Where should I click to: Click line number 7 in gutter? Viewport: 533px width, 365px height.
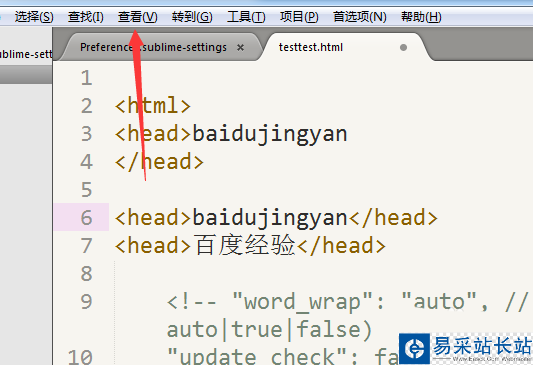coord(87,245)
